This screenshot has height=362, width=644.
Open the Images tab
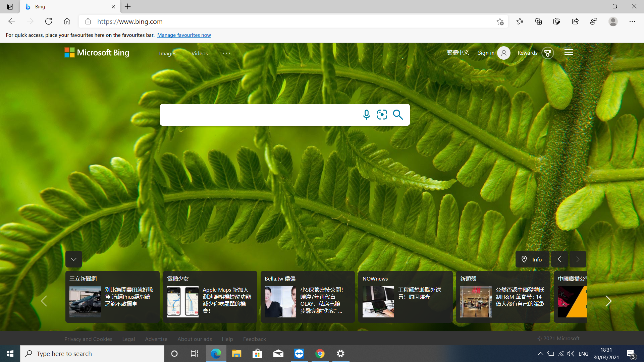pyautogui.click(x=168, y=53)
